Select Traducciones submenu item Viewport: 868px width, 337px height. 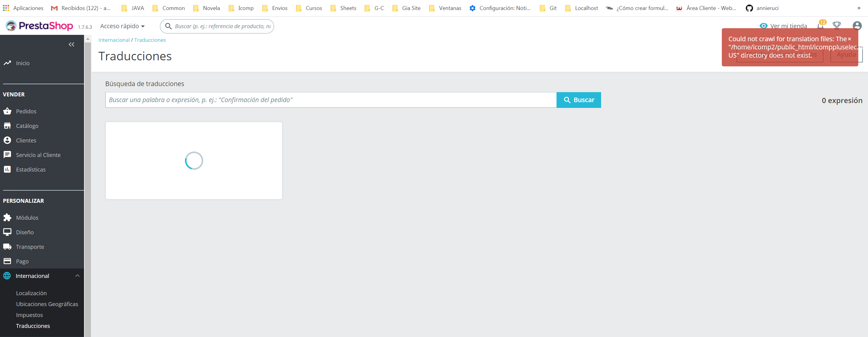click(x=33, y=325)
